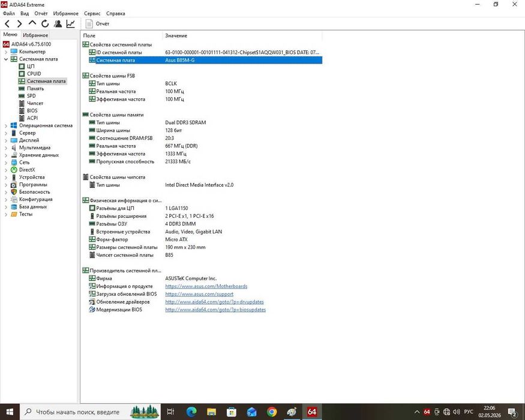Expand the Хранение данных tree node
The height and width of the screenshot is (420, 525).
[5, 155]
